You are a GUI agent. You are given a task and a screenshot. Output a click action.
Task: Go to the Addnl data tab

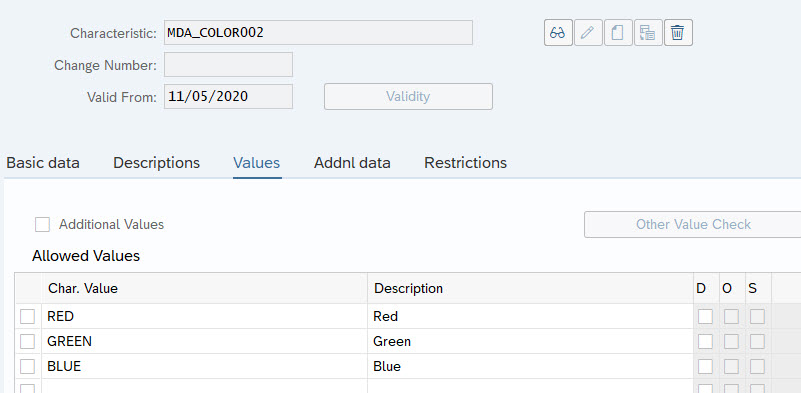352,163
